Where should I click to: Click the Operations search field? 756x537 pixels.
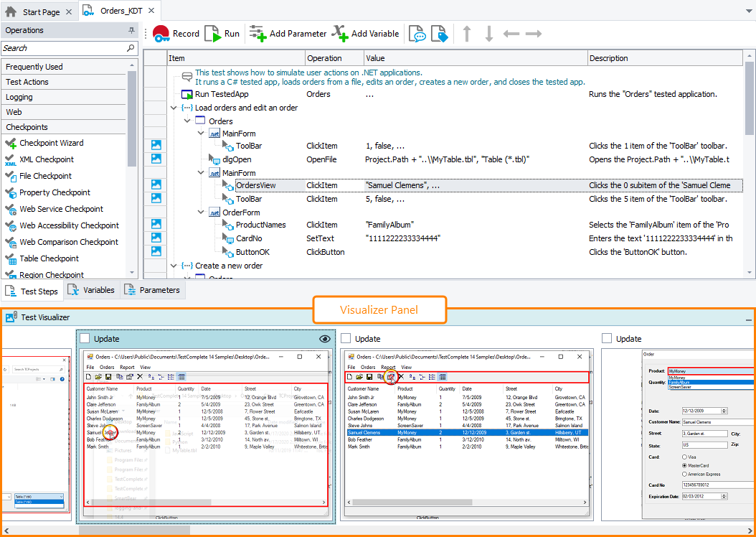63,48
